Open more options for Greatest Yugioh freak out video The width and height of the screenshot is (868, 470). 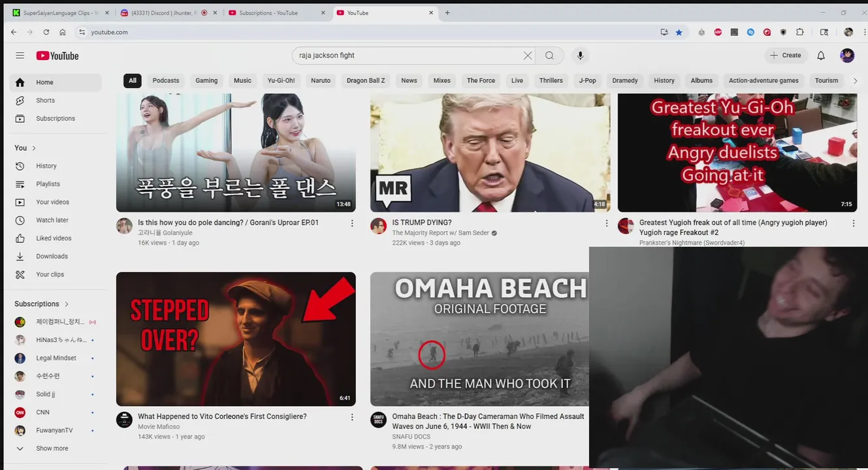(853, 223)
